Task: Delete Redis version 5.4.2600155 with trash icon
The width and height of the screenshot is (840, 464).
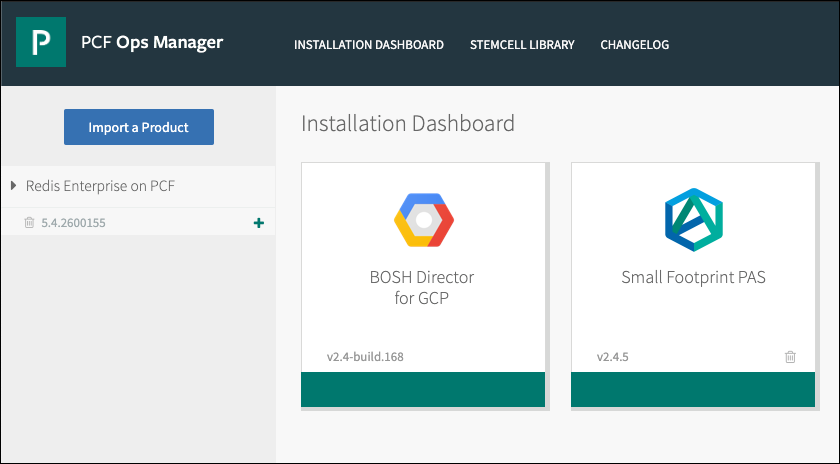Action: (29, 223)
